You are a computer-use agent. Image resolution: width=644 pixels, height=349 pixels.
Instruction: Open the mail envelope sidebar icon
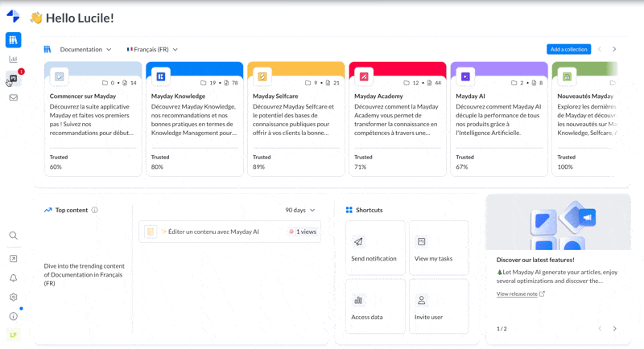pos(13,98)
